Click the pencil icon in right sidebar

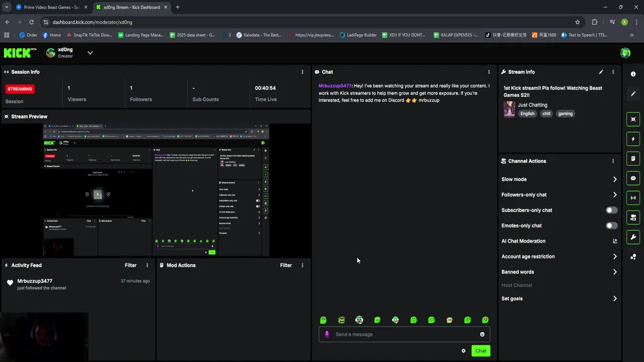point(633,94)
